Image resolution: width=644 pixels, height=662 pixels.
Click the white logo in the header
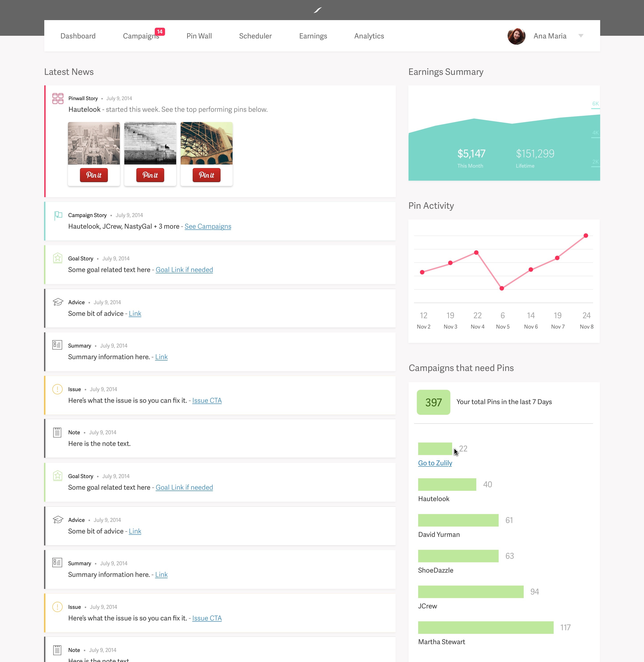click(x=318, y=10)
